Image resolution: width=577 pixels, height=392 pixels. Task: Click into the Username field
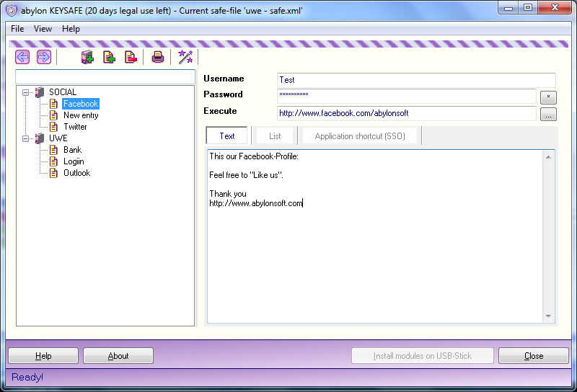pyautogui.click(x=416, y=80)
